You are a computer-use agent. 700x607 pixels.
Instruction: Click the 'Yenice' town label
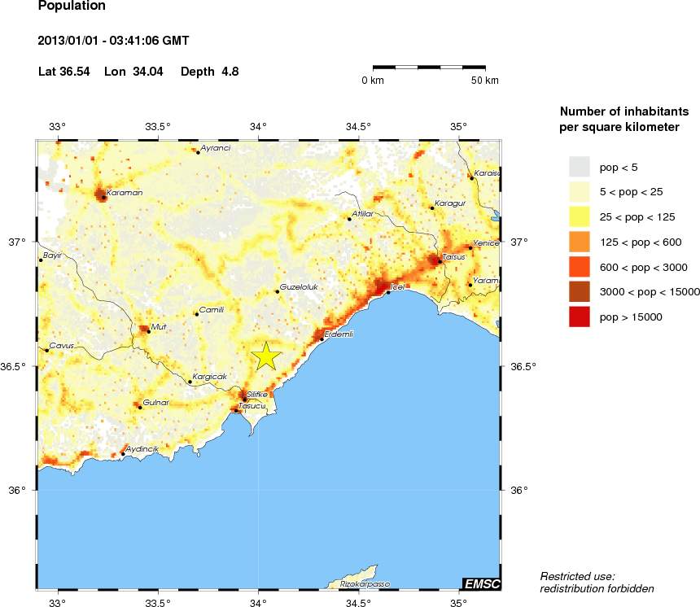pos(486,242)
